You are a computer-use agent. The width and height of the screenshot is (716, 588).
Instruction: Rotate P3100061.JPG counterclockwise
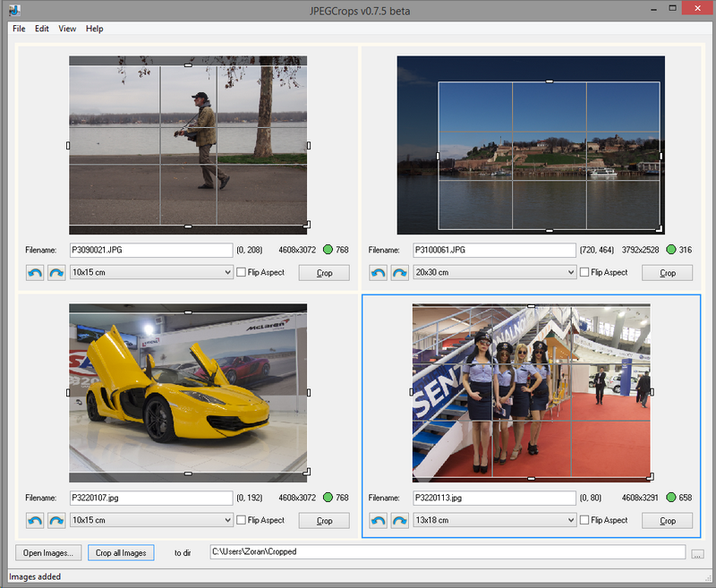tap(378, 273)
